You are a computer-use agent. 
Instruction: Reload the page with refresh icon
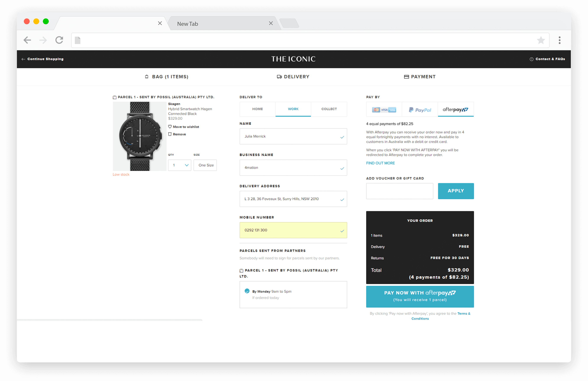click(x=59, y=40)
